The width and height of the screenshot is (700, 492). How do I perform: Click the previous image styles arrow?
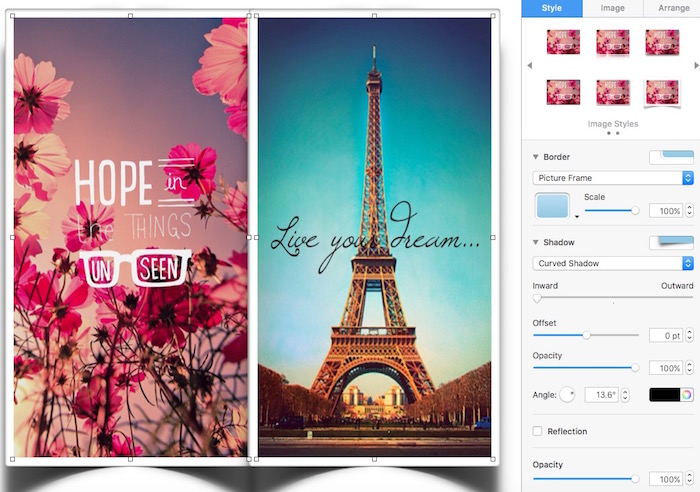click(x=530, y=67)
